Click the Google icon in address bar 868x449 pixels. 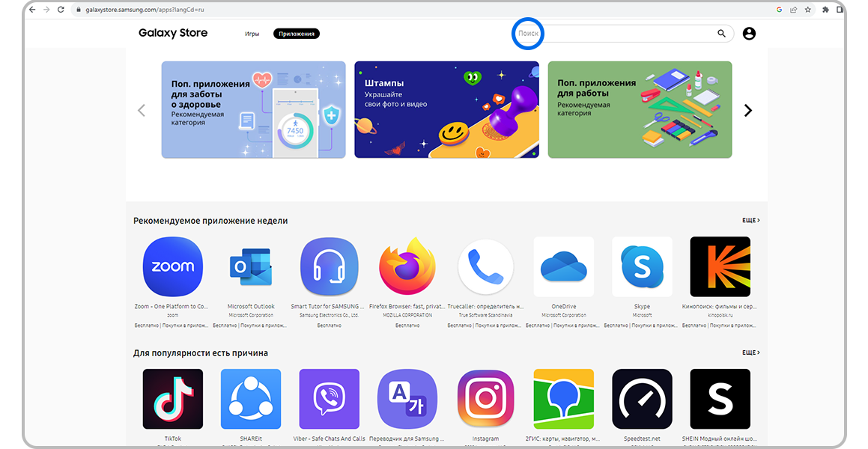point(780,10)
